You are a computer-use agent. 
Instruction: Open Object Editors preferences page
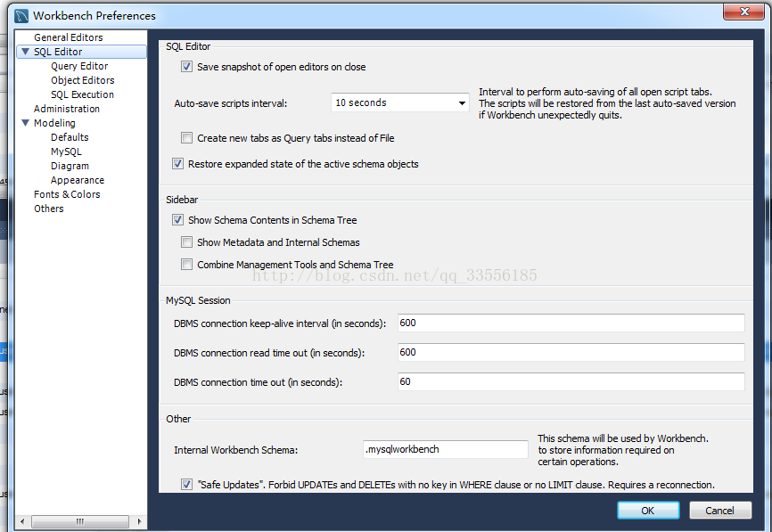(x=83, y=80)
